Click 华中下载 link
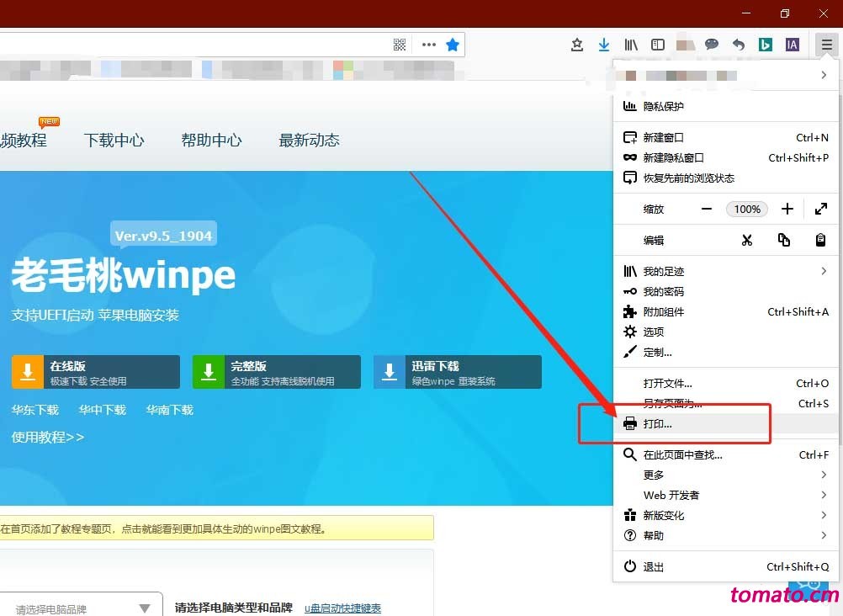This screenshot has height=616, width=843. click(x=102, y=411)
